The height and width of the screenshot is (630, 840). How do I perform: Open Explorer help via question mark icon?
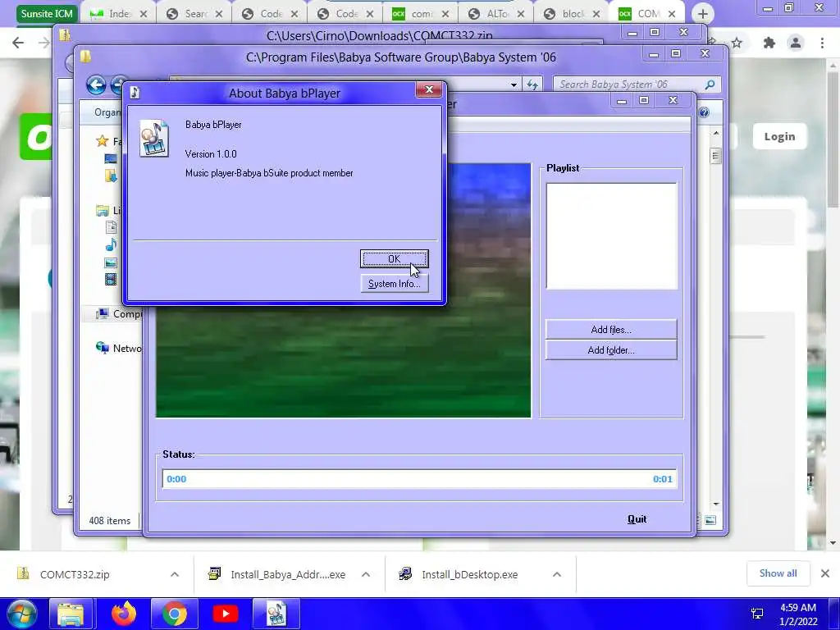coord(704,112)
